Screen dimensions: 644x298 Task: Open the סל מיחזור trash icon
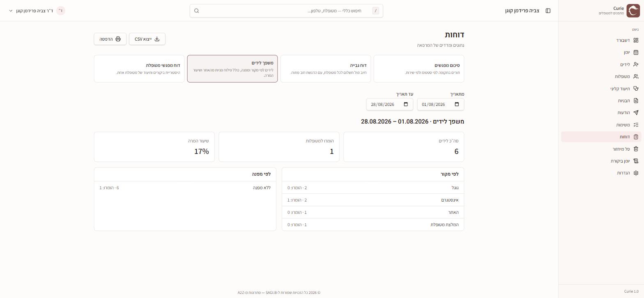click(636, 149)
